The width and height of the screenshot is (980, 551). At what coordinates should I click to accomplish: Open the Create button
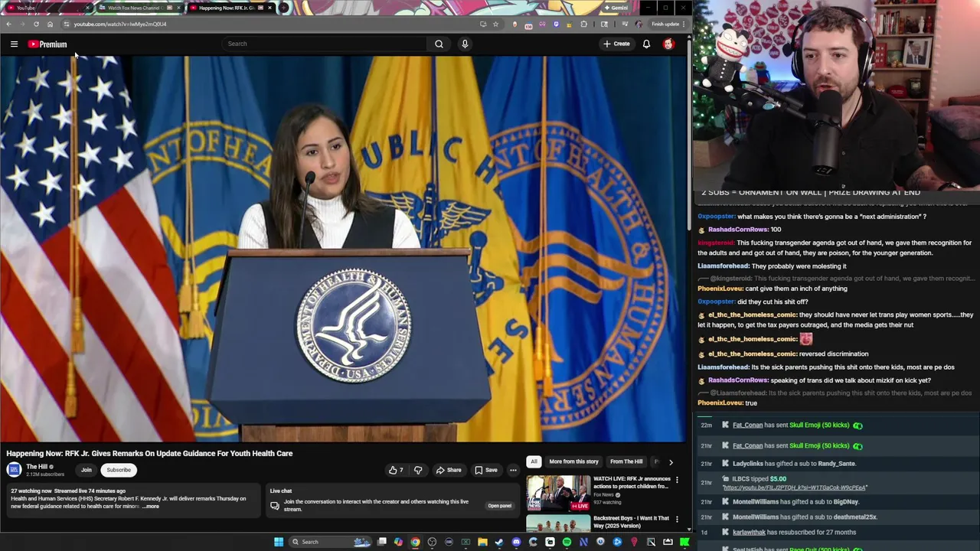coord(616,44)
